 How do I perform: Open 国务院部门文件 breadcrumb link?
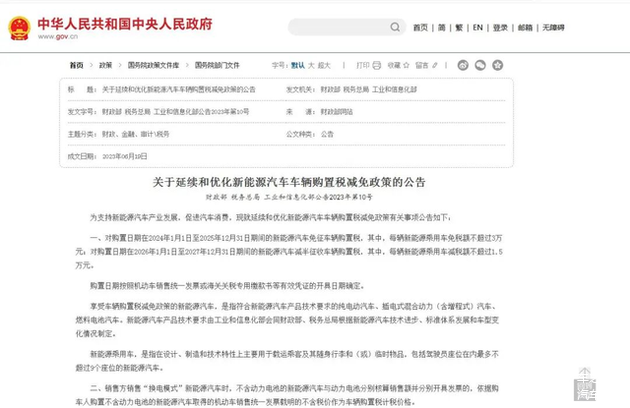click(217, 65)
